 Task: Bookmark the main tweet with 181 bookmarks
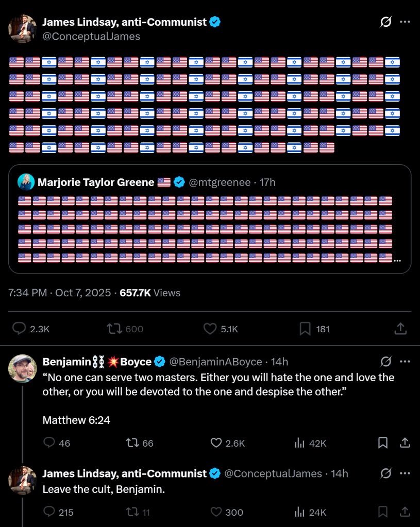coord(305,329)
